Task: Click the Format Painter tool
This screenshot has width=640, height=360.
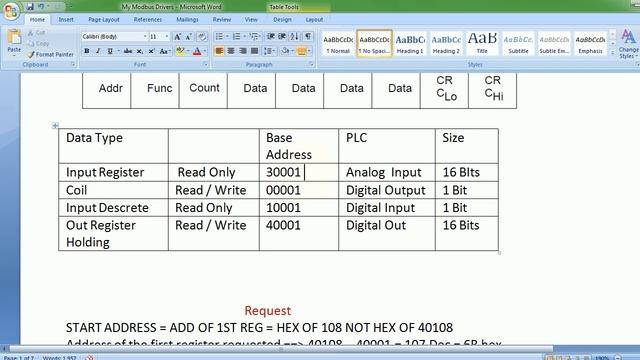Action: (51, 54)
